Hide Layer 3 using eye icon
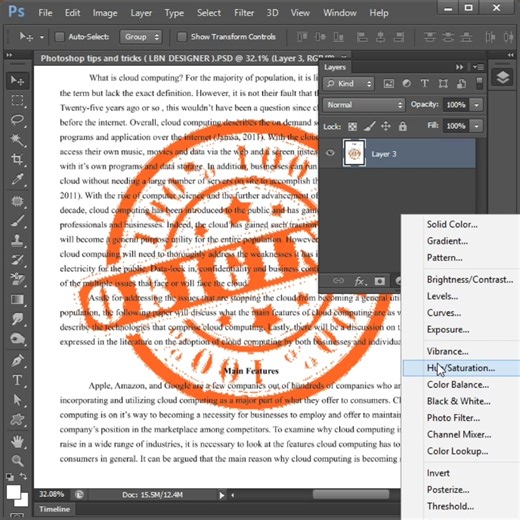 [330, 153]
